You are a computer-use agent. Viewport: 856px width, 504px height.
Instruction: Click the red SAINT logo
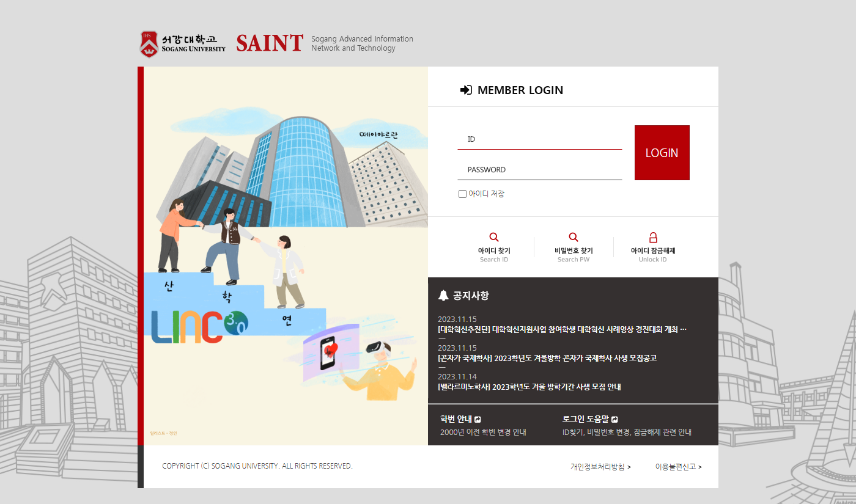click(270, 43)
